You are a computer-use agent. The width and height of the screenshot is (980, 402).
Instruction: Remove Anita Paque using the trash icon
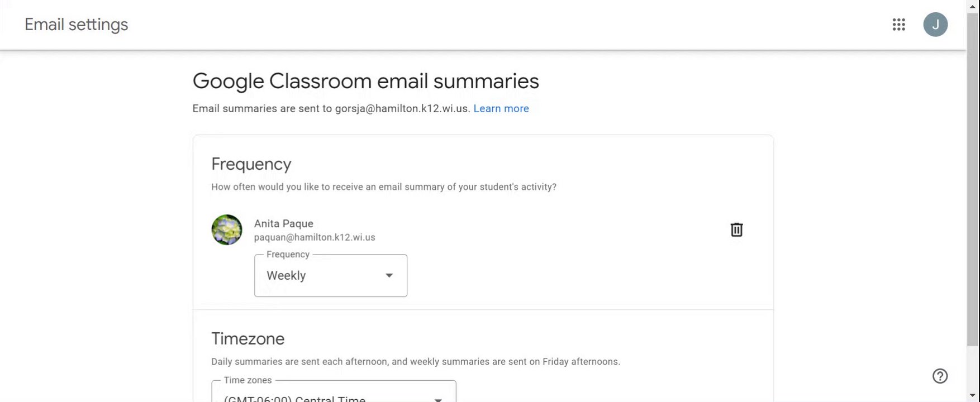point(736,229)
